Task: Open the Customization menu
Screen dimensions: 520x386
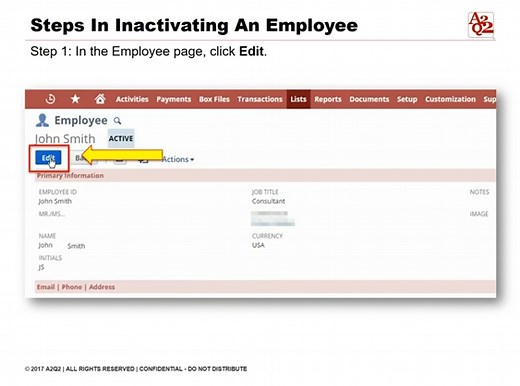Action: pos(450,99)
